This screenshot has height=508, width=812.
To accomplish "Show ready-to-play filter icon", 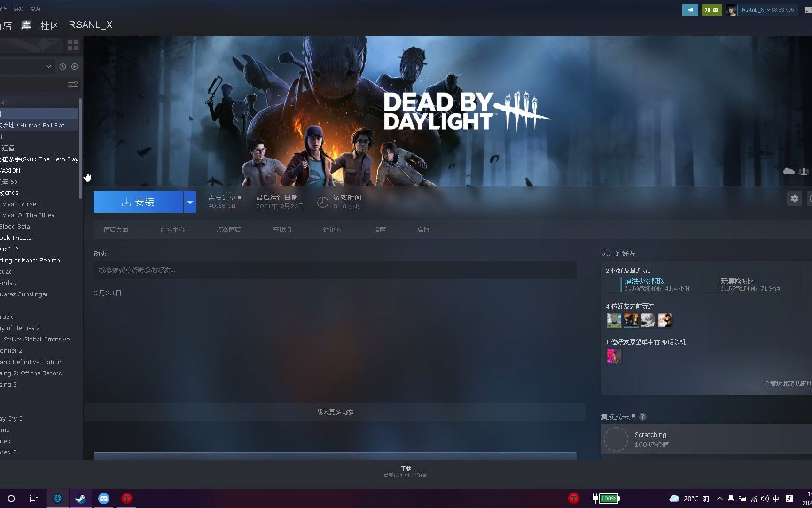I will tap(75, 67).
